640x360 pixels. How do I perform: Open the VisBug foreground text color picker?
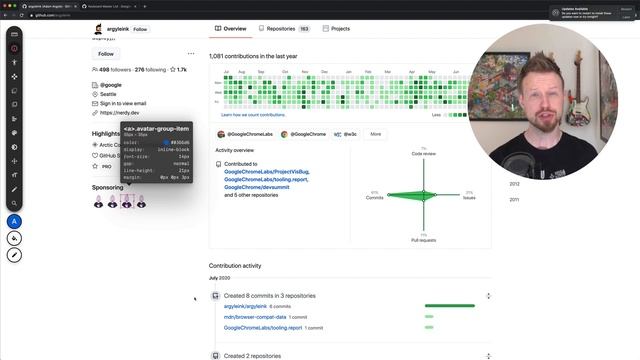pos(14,222)
